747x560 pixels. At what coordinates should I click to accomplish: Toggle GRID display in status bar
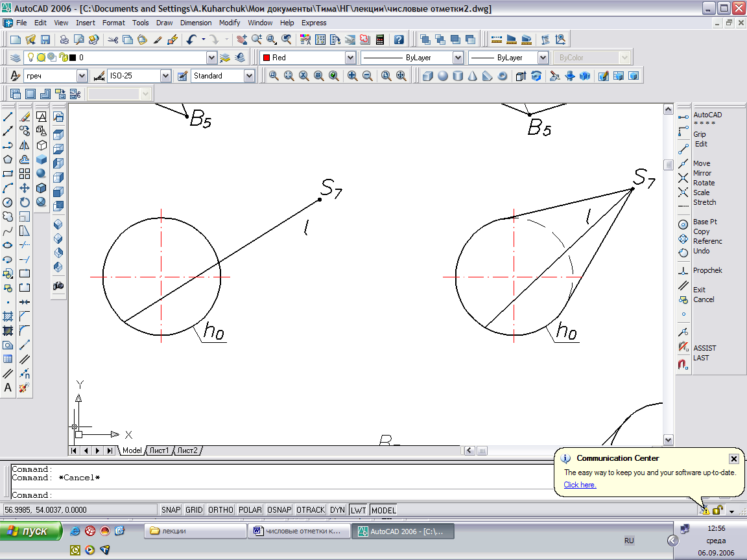pyautogui.click(x=194, y=510)
